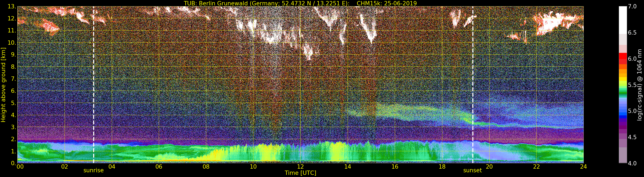Click the Height above ground [km] axis label
Screen dimensions: 644x177
3,85
